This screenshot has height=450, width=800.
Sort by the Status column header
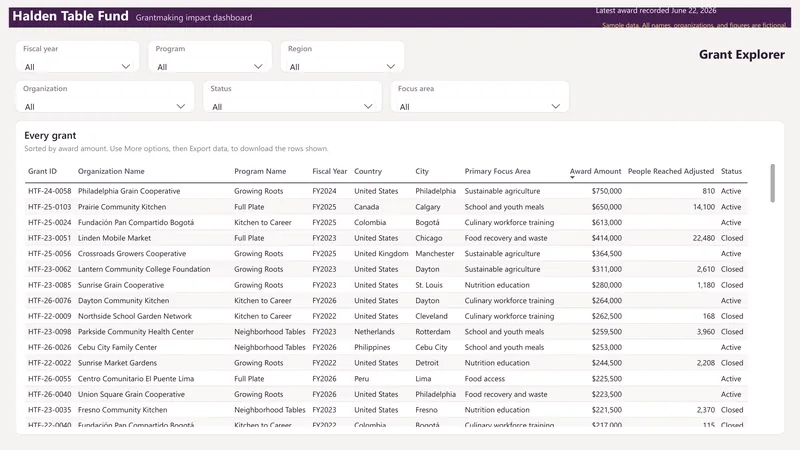pyautogui.click(x=731, y=171)
